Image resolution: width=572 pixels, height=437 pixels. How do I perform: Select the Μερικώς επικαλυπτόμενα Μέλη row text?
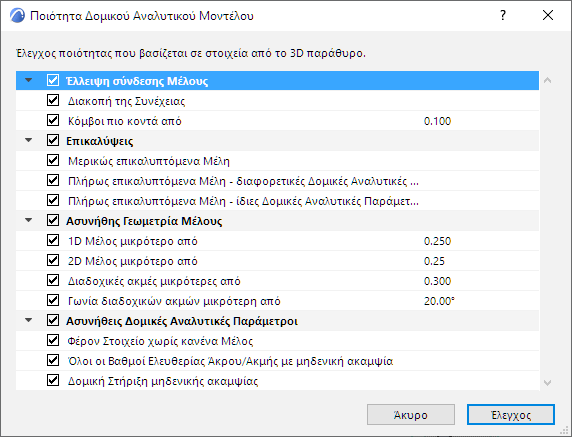(x=149, y=161)
